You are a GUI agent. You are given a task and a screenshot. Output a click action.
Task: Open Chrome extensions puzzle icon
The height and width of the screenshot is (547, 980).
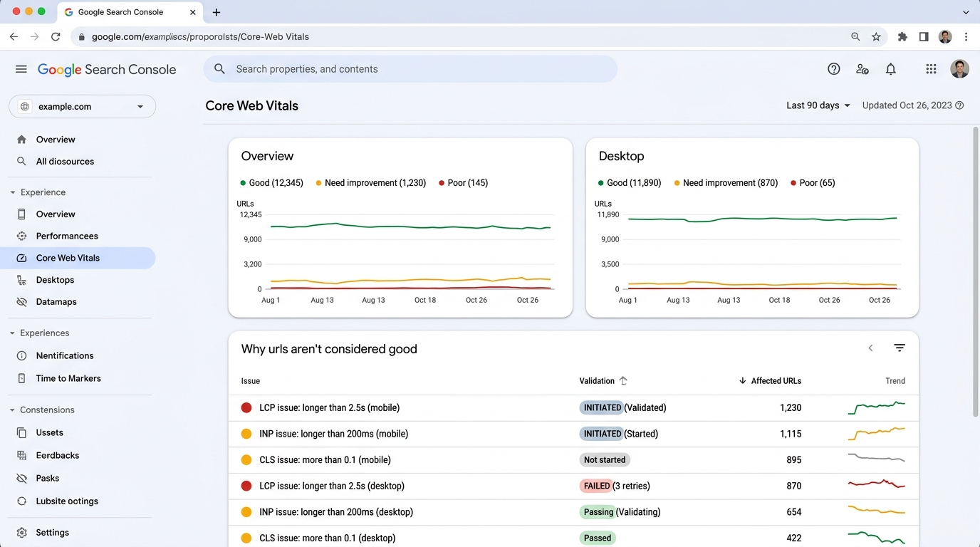coord(902,36)
